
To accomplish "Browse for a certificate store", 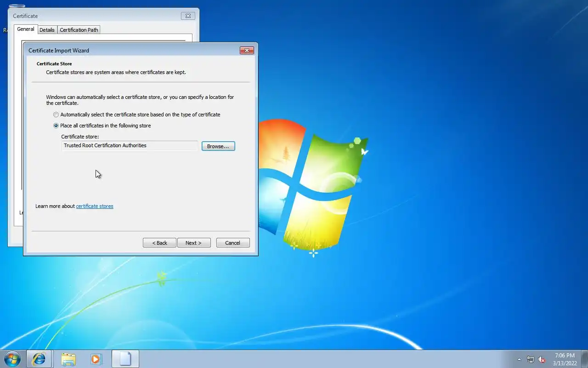I will (x=218, y=146).
